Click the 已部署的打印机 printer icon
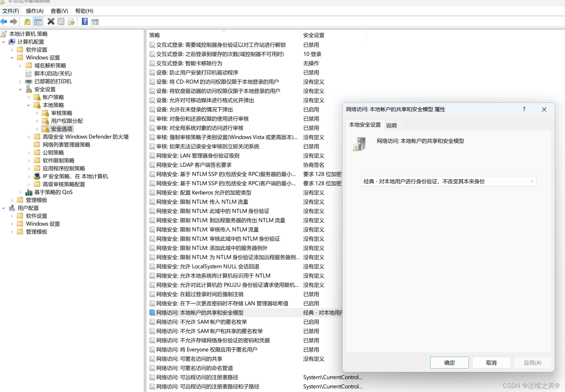This screenshot has height=392, width=565. (x=29, y=82)
